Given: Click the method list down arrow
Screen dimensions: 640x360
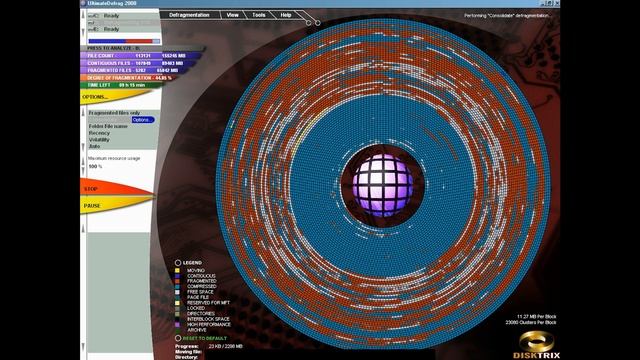Looking at the screenshot, I should 84,146.
